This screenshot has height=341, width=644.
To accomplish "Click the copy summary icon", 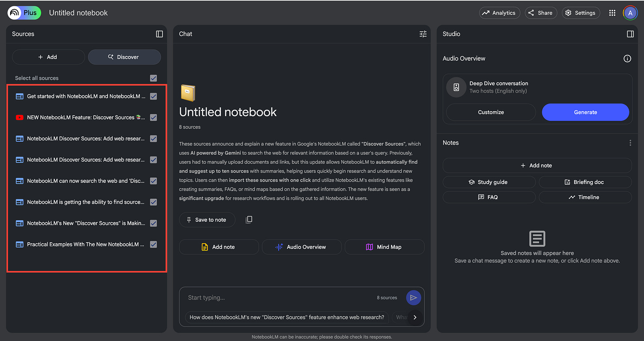I will click(x=249, y=220).
